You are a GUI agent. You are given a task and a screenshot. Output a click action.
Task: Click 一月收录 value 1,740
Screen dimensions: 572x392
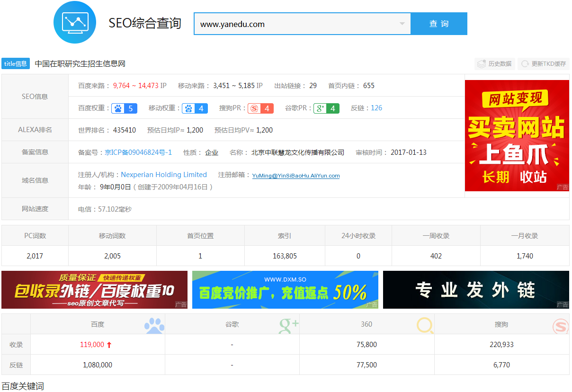click(525, 256)
